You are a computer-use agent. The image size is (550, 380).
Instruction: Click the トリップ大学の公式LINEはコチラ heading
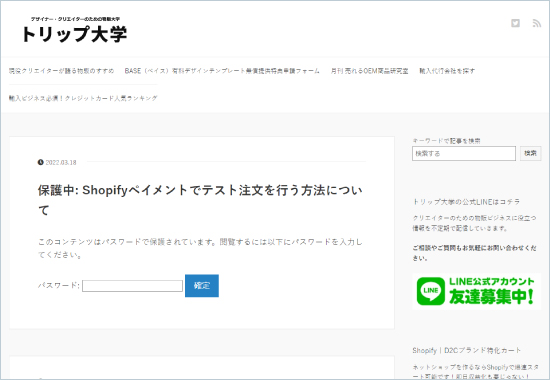pos(466,202)
